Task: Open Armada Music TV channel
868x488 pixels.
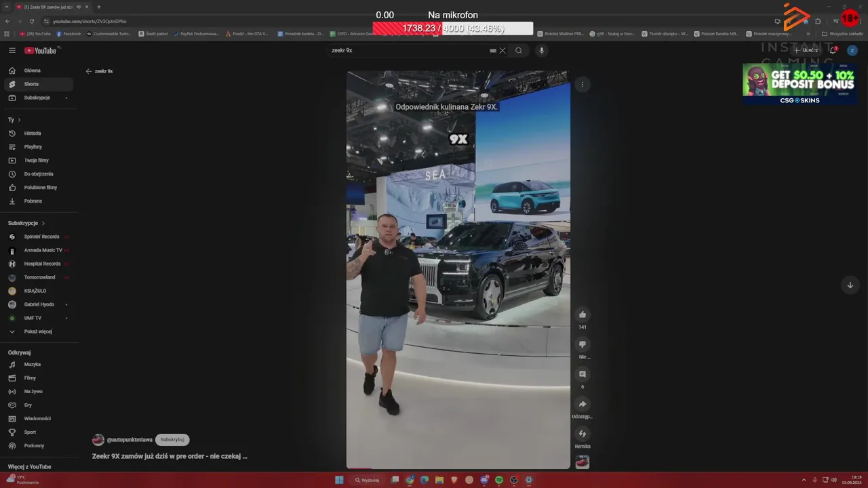Action: coord(39,250)
